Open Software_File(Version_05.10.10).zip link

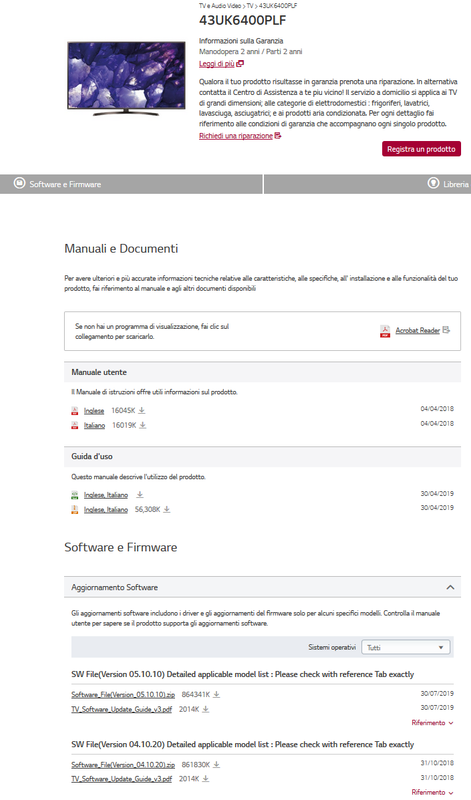coord(123,695)
